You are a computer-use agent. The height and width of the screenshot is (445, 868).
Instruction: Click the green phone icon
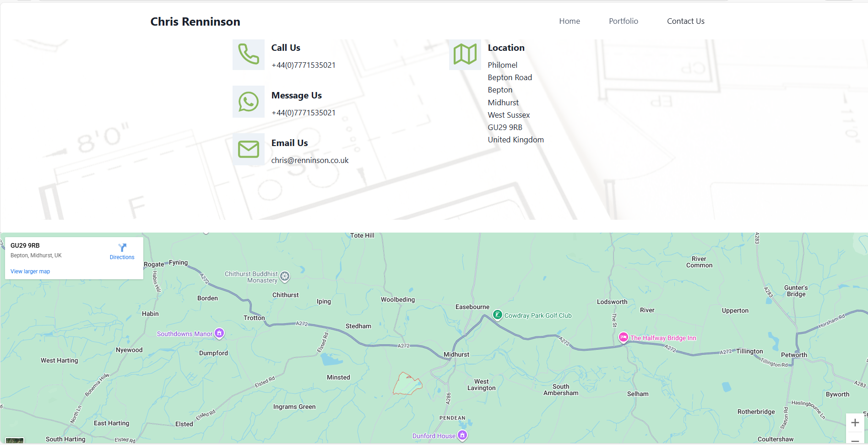point(248,54)
